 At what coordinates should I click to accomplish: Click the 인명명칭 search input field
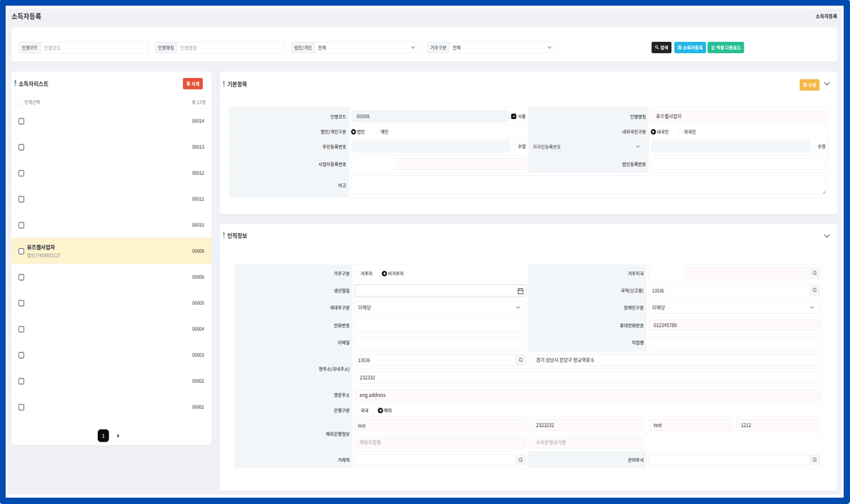click(x=230, y=47)
